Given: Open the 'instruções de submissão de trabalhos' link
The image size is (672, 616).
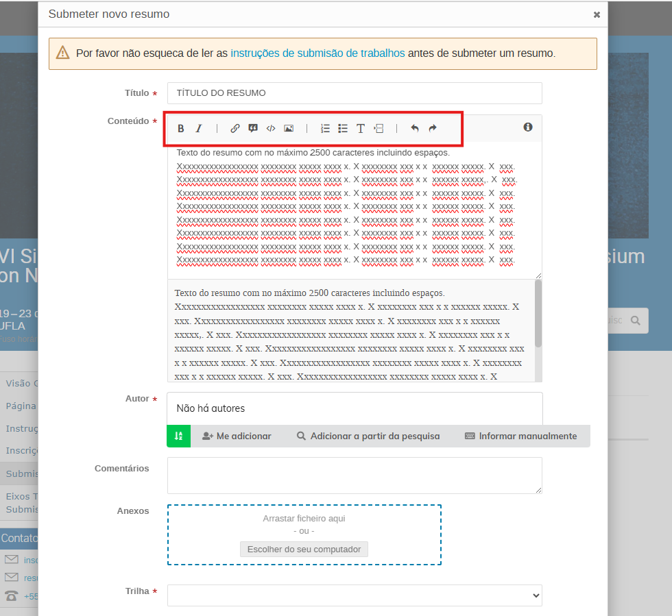Looking at the screenshot, I should point(317,53).
